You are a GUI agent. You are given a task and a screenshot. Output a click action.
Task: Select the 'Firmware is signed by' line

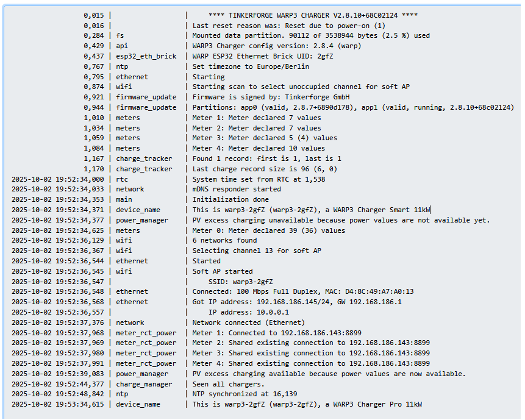click(x=271, y=98)
